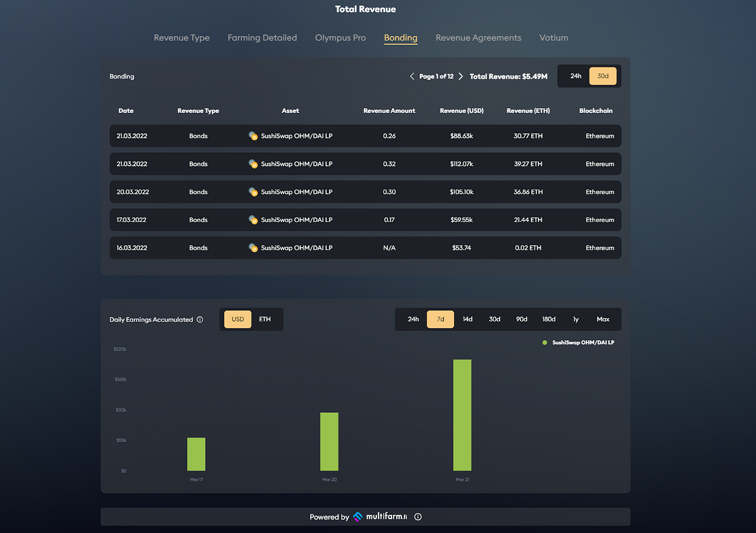This screenshot has height=533, width=756.
Task: Click the Blockchain column header
Action: tap(596, 111)
